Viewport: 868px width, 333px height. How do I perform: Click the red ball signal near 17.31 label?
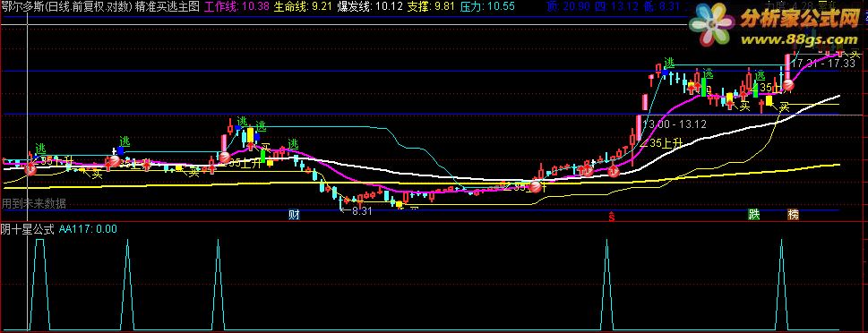pos(788,85)
